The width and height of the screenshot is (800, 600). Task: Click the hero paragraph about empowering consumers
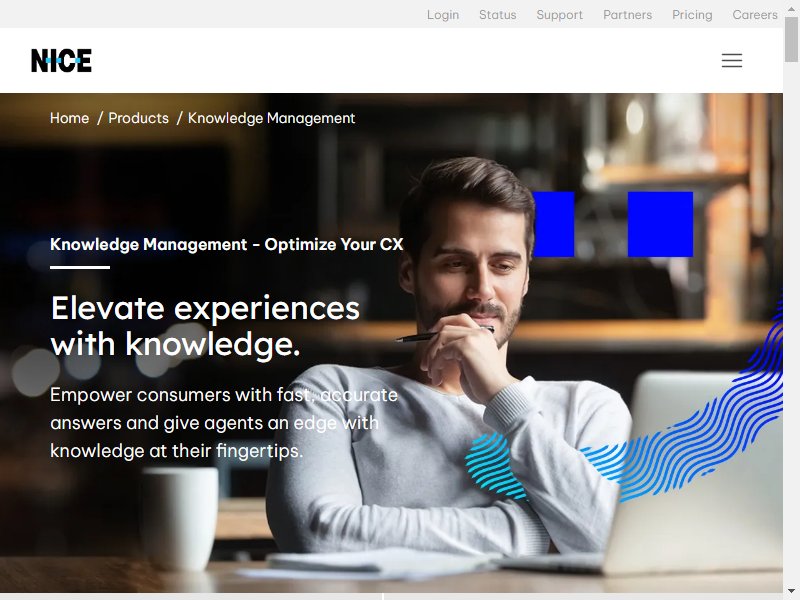tap(223, 422)
